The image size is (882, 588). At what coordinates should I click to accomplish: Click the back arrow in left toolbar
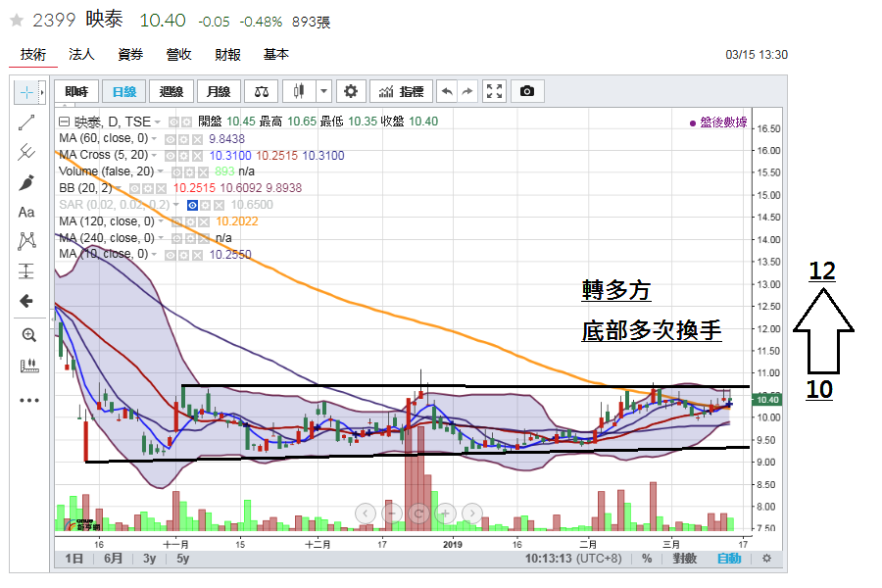tap(26, 301)
